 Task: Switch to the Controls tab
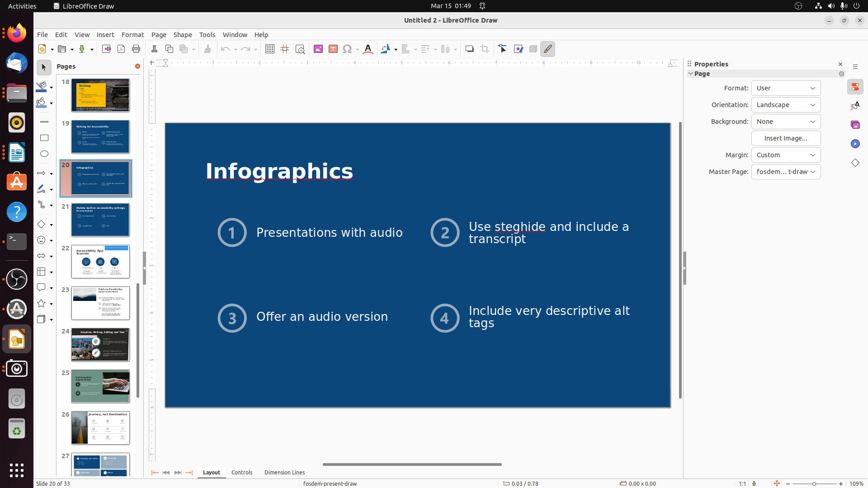[x=242, y=472]
